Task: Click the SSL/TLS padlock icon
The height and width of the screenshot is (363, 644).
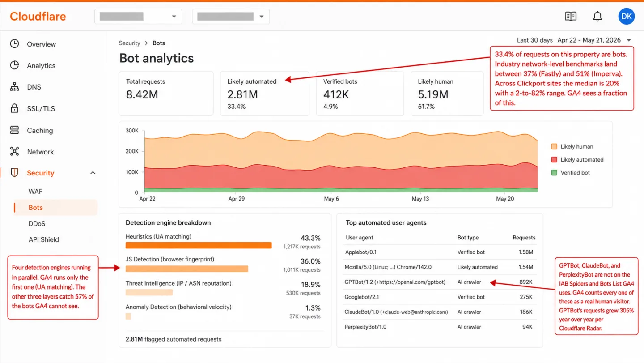Action: coord(15,108)
